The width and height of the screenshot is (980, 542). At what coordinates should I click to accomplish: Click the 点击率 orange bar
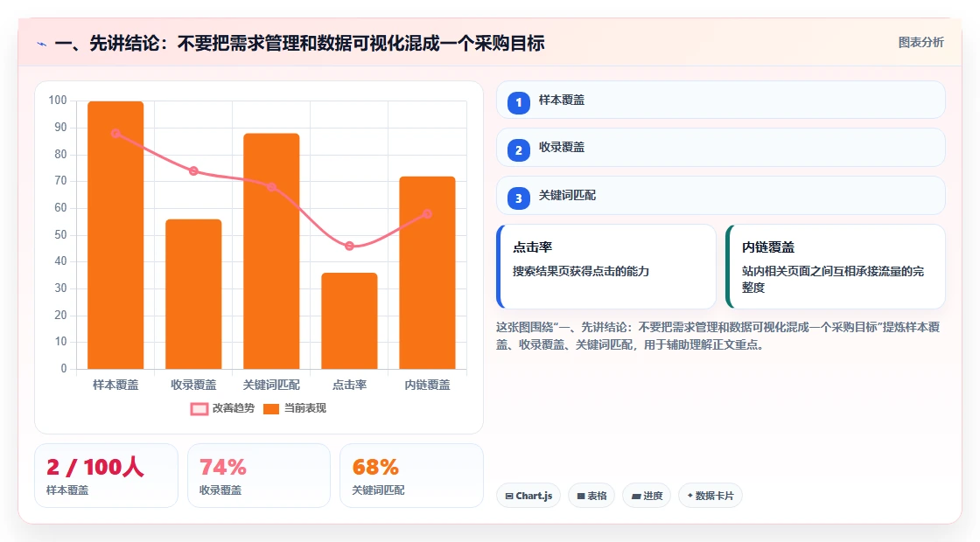[x=349, y=321]
